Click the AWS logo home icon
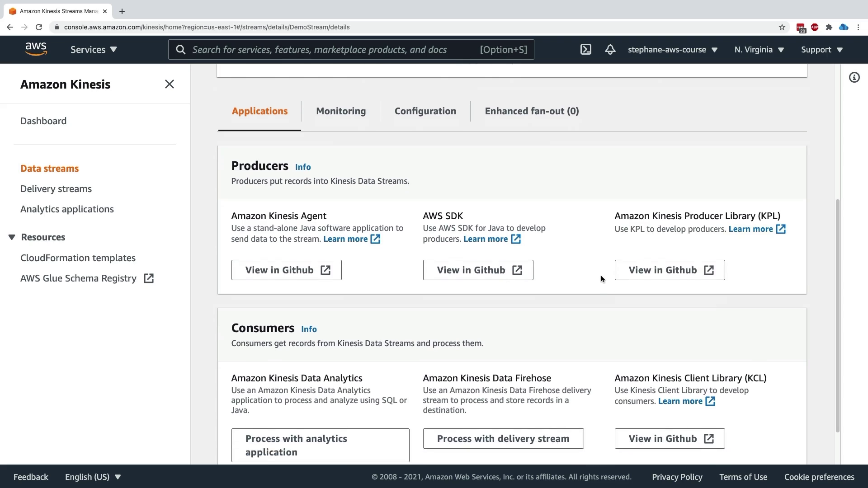This screenshot has height=488, width=868. (36, 49)
